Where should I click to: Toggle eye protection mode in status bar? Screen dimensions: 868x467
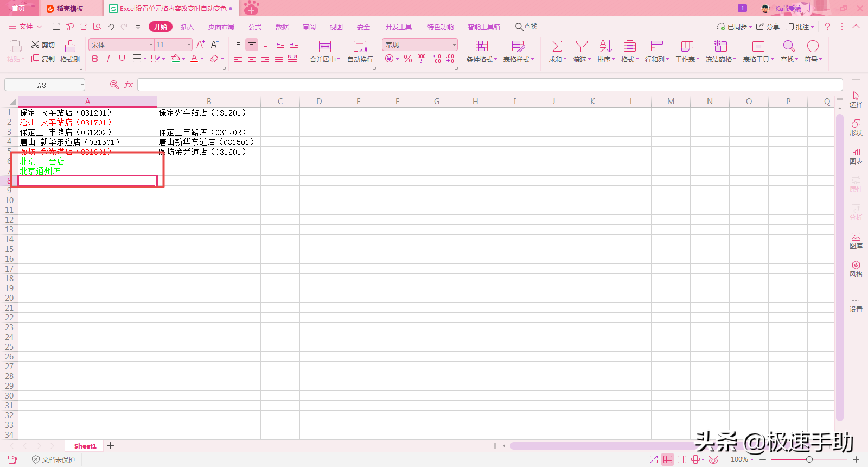pyautogui.click(x=713, y=459)
